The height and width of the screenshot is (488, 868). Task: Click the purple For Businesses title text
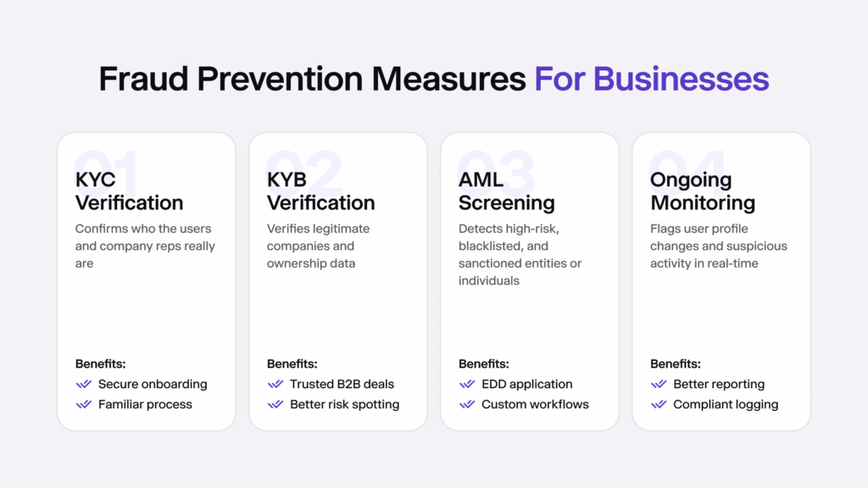click(651, 79)
